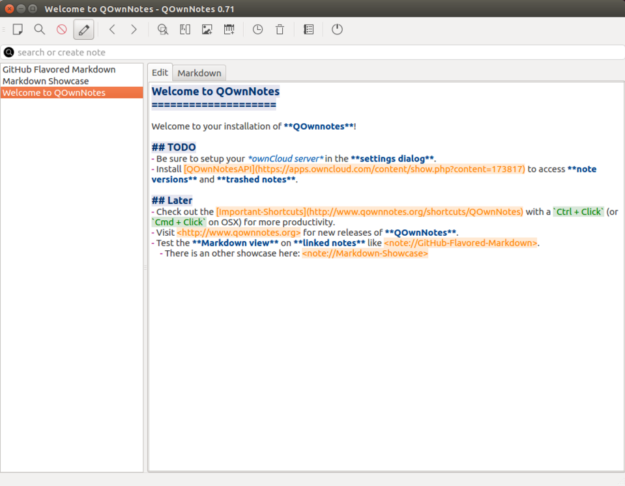Go back with the left arrow

tap(112, 29)
